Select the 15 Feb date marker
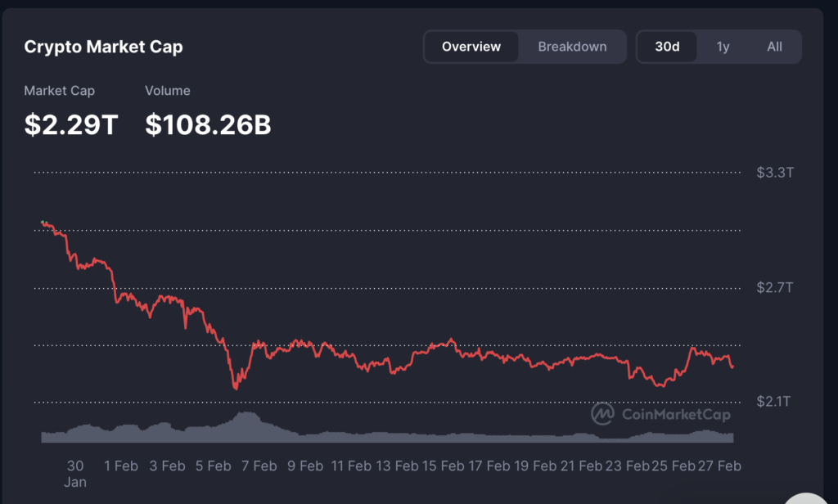This screenshot has width=838, height=504. 443,466
